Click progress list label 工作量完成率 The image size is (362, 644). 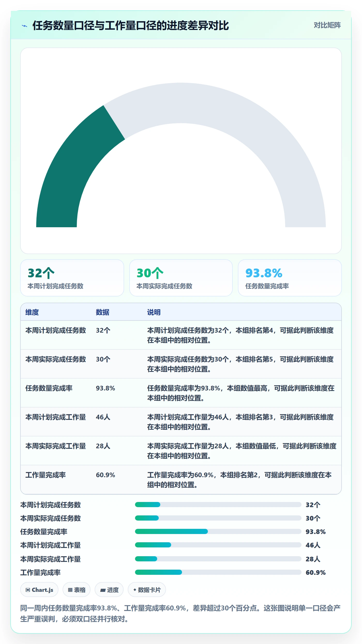point(41,572)
